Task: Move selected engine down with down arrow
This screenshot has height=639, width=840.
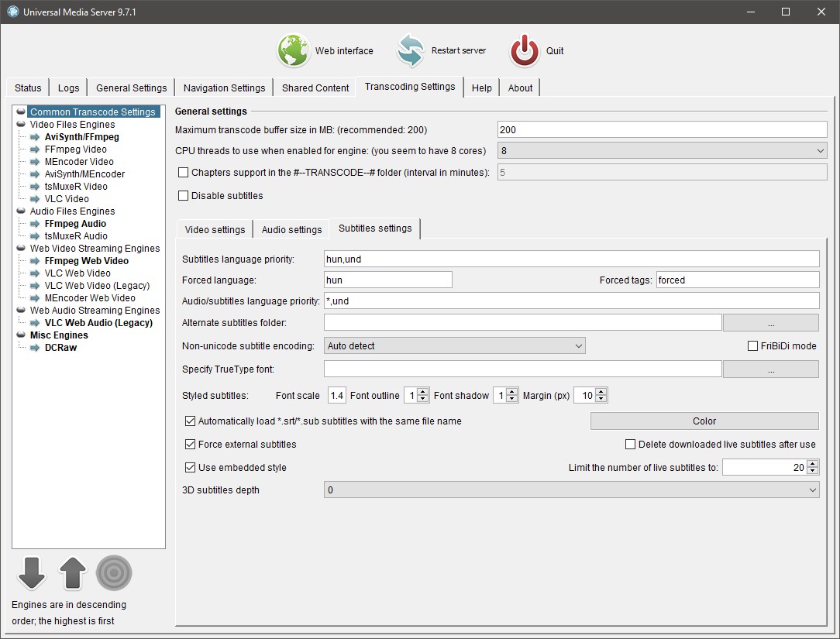Action: coord(32,573)
